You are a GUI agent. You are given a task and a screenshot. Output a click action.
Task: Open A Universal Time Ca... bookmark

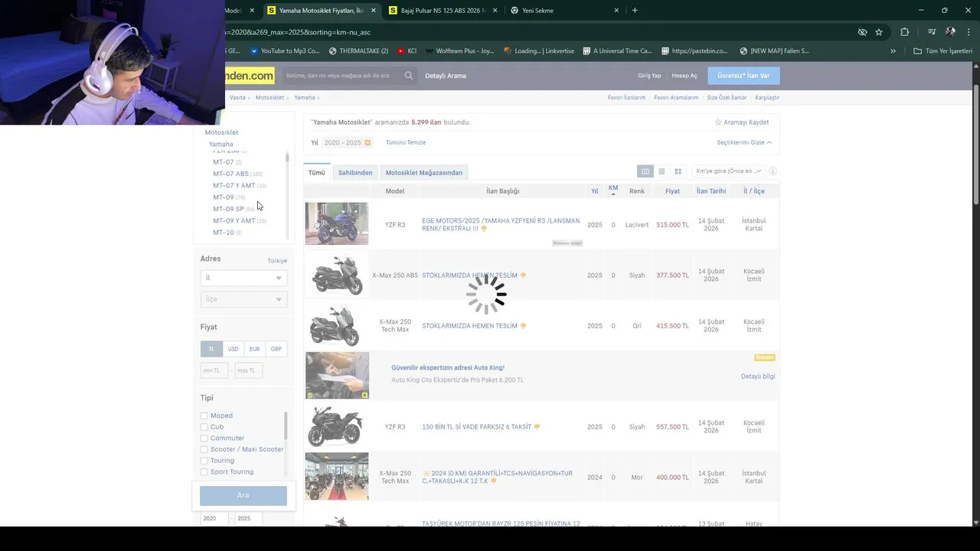(x=617, y=51)
